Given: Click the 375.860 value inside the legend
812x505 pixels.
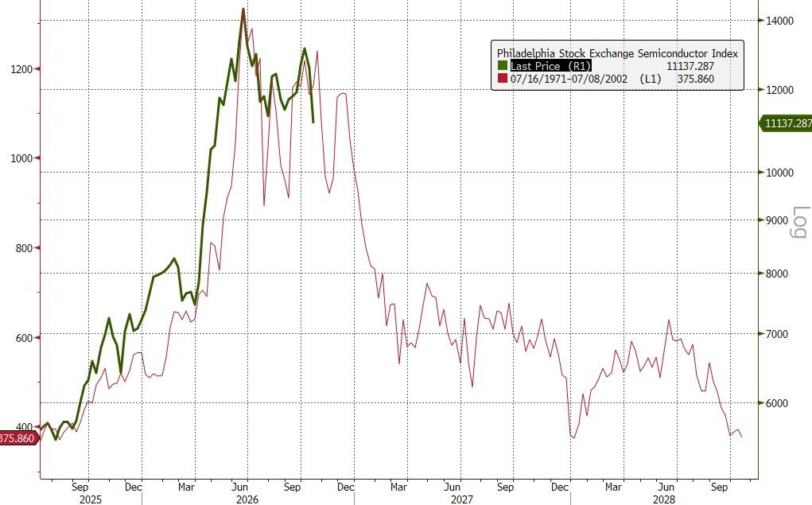Looking at the screenshot, I should pos(695,79).
